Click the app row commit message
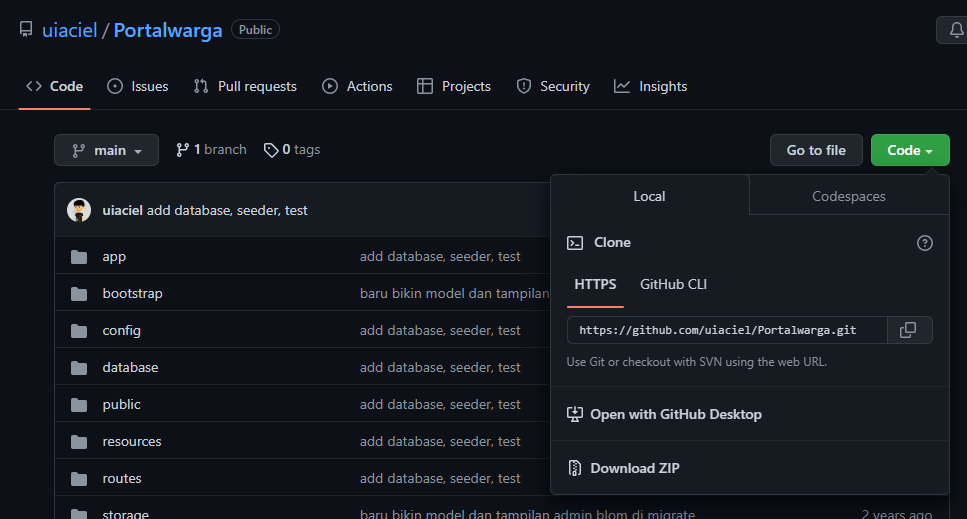 point(440,256)
